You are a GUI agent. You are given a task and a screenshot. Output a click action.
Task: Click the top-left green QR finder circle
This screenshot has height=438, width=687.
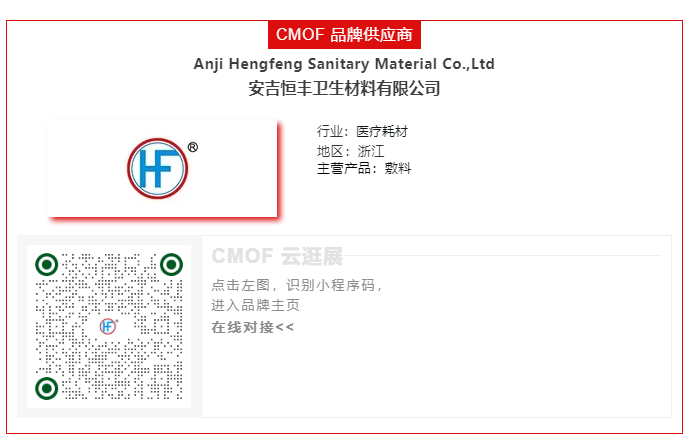(46, 265)
